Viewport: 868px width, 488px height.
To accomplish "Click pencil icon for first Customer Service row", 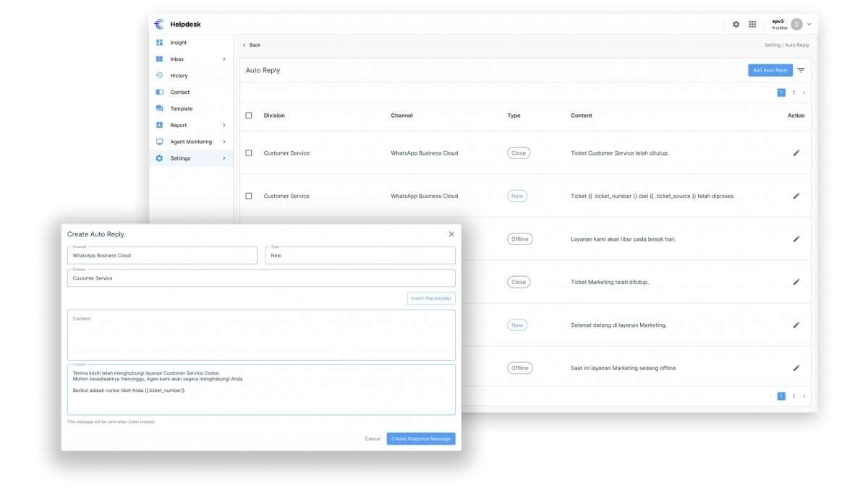I will coord(796,153).
